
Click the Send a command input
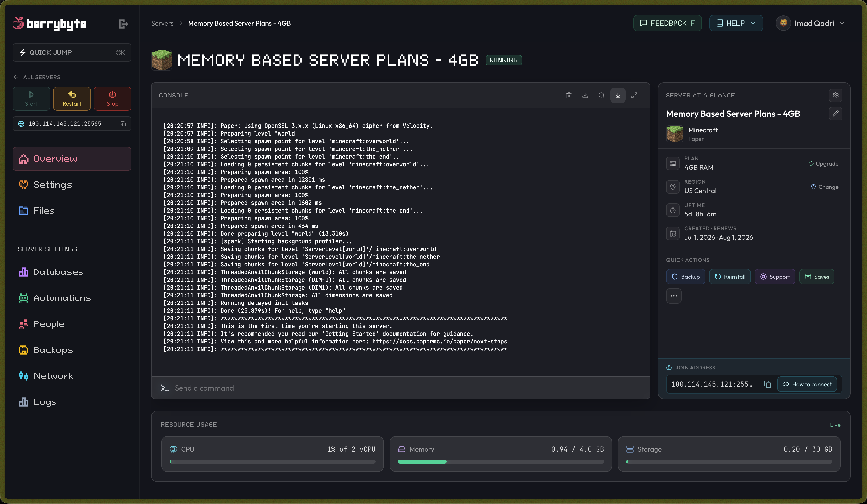(401, 388)
